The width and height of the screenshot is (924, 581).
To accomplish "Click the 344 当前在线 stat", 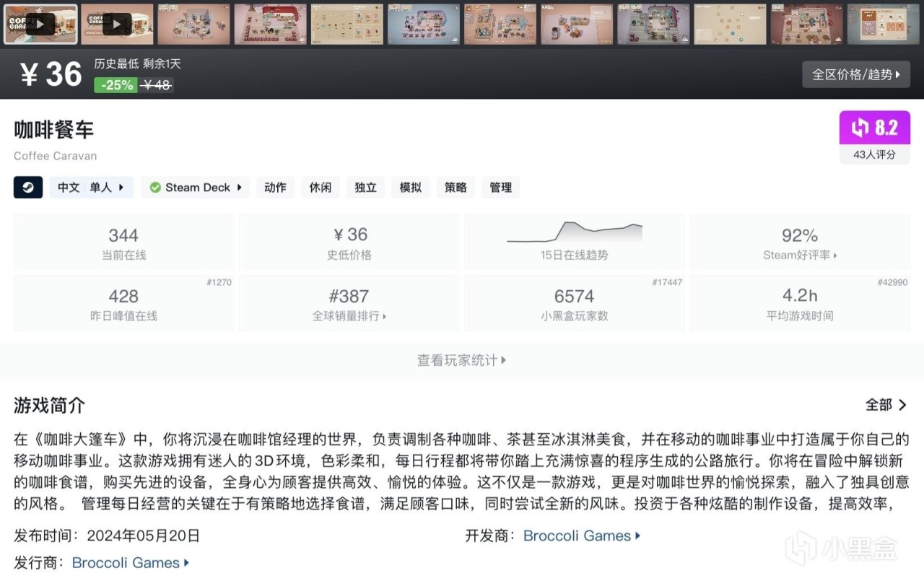I will pos(123,241).
